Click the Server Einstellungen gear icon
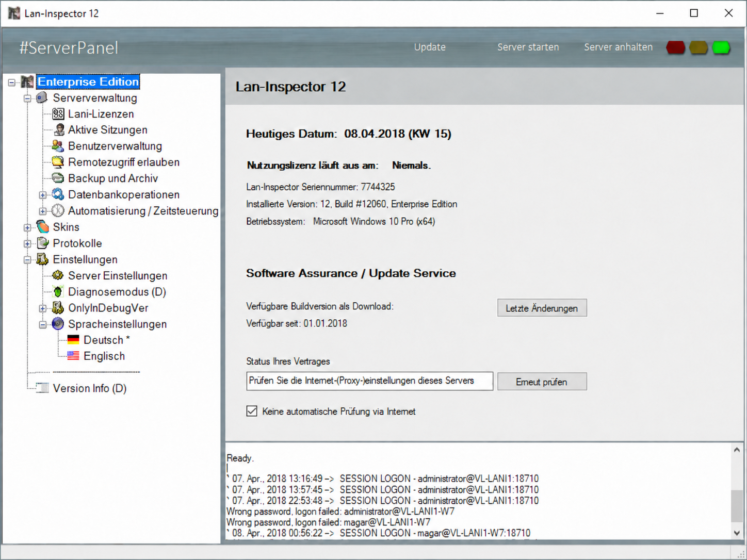The height and width of the screenshot is (560, 747). [58, 275]
